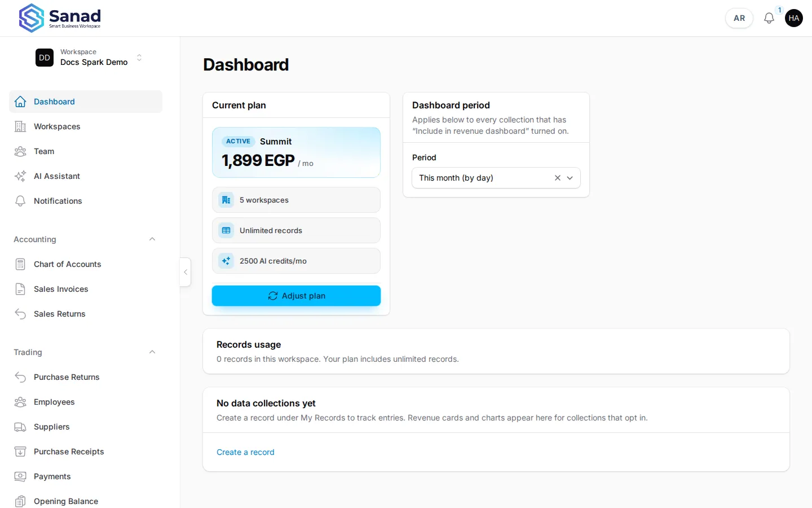The image size is (812, 508).
Task: Open the Period dropdown chevron
Action: 570,178
